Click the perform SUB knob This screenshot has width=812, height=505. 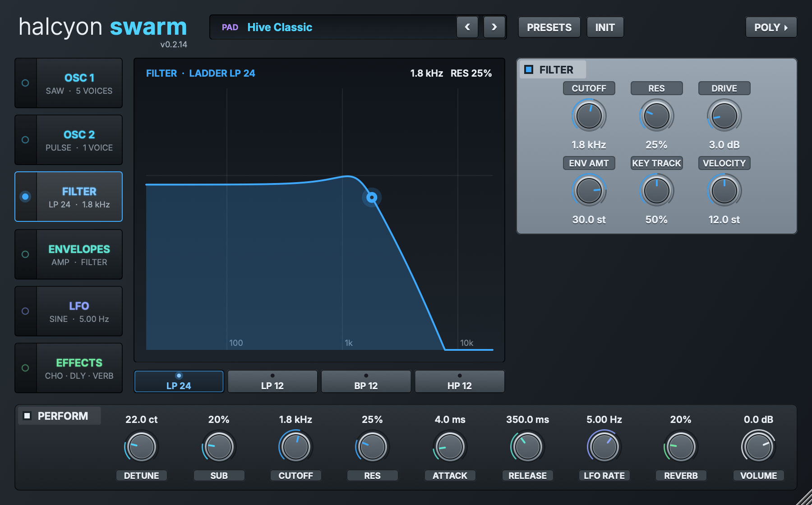coord(219,447)
